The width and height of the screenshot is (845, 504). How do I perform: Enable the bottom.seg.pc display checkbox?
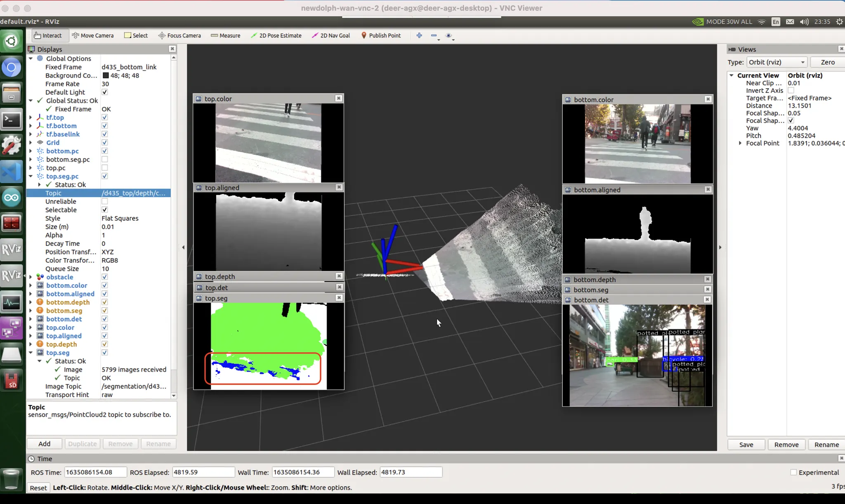click(104, 159)
